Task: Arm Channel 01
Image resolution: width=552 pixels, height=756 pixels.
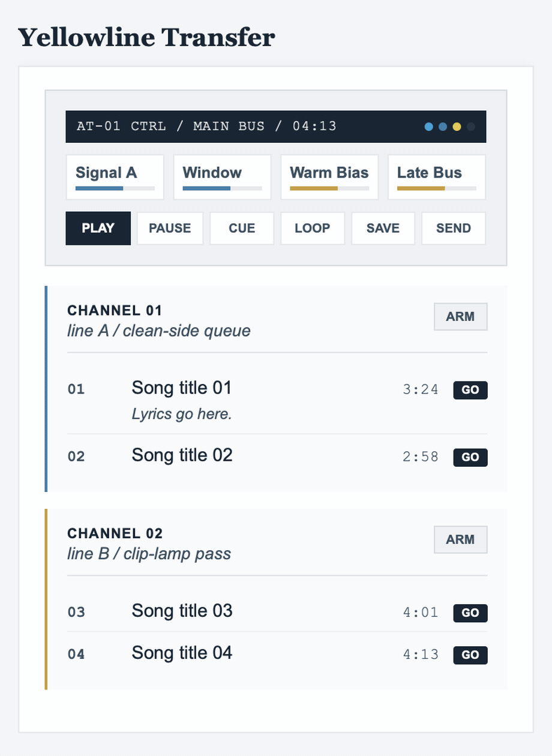Action: coord(460,316)
